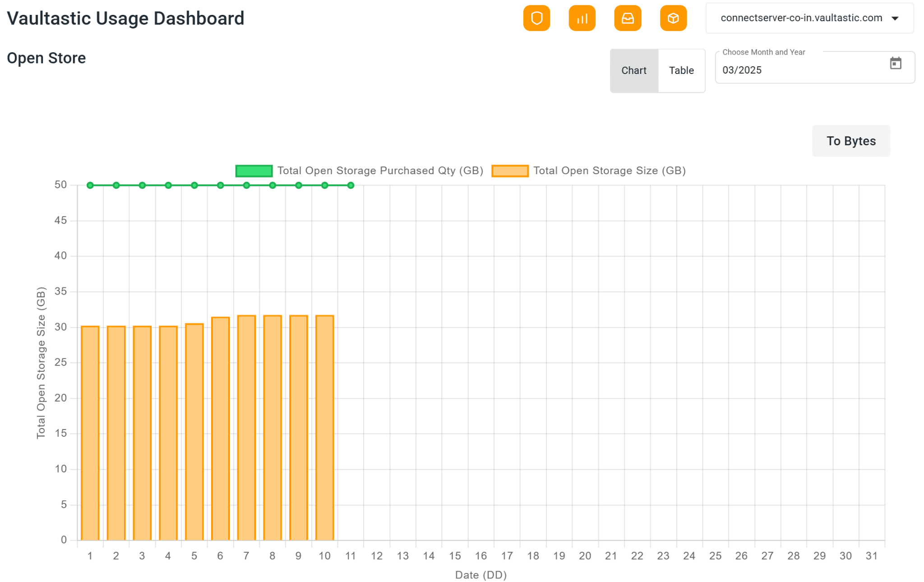Hide Total Open Storage Purchased Qty series

coord(380,171)
